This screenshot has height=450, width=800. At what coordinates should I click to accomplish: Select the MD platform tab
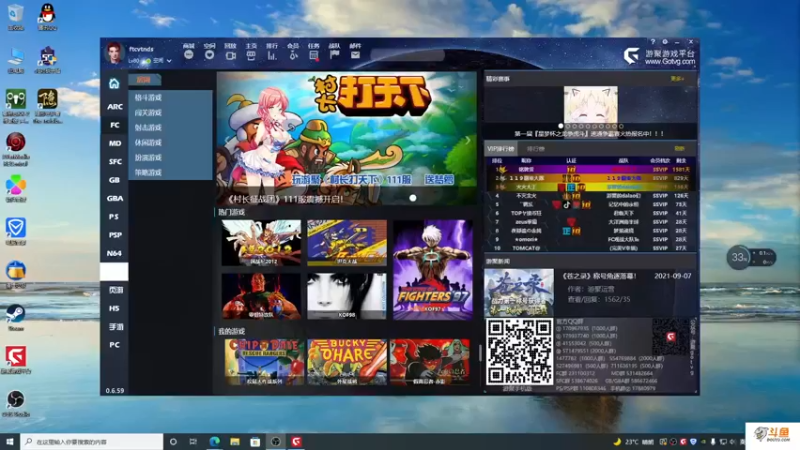(114, 143)
